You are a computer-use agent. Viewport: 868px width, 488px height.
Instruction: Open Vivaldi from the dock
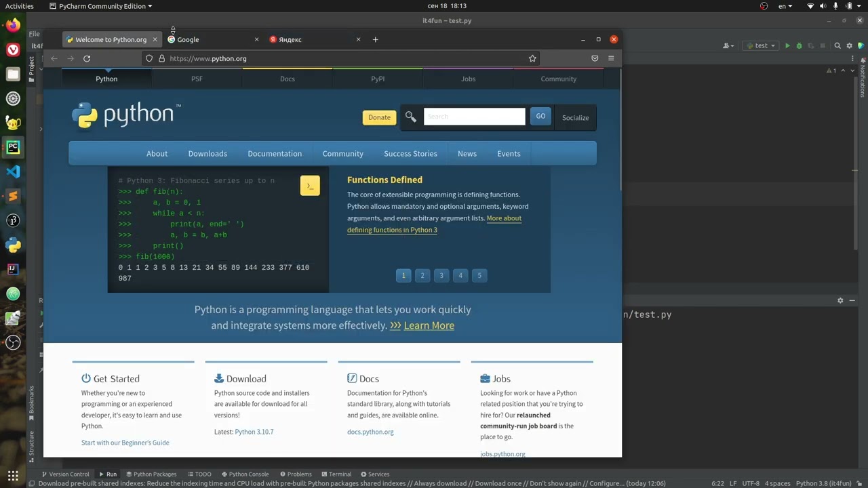[x=13, y=50]
